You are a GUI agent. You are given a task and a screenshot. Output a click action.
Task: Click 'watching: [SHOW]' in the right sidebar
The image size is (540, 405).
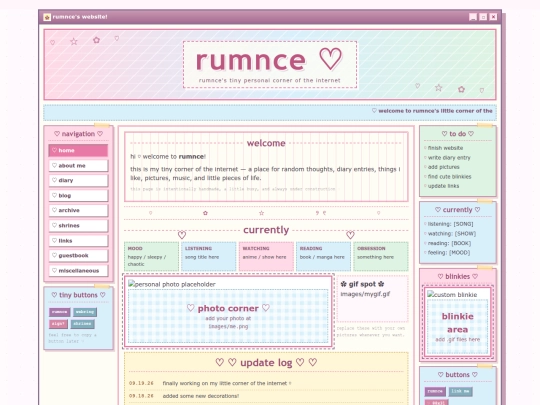[x=451, y=234]
